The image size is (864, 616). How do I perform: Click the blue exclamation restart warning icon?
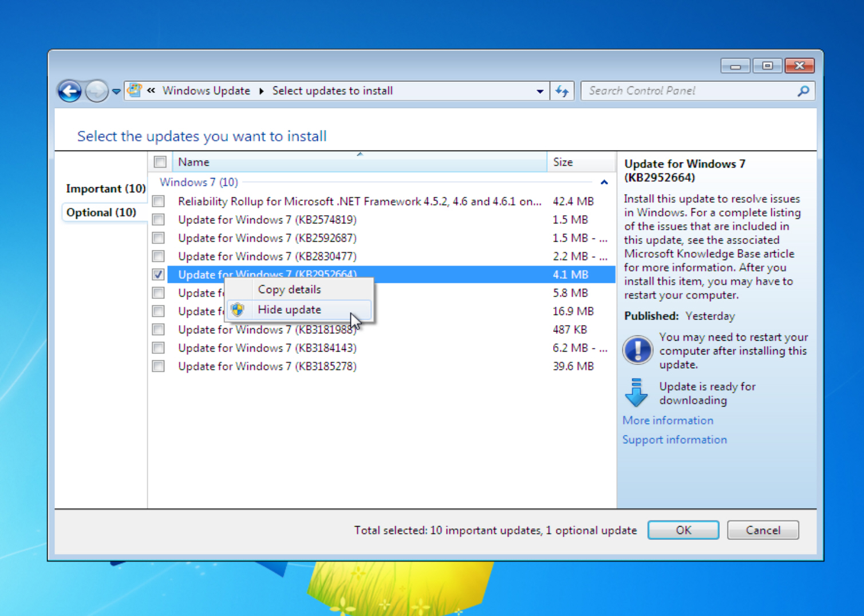(x=637, y=350)
